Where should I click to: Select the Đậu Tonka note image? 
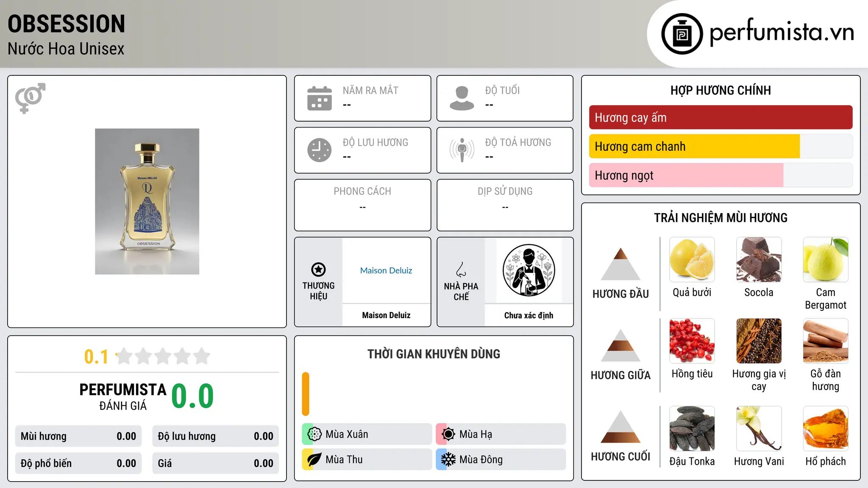click(692, 429)
